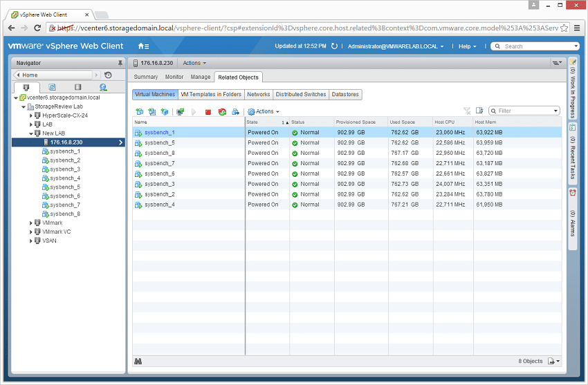Viewport: 588px width, 385px height.
Task: Select sysbench_4 in the navigator tree
Action: point(65,178)
